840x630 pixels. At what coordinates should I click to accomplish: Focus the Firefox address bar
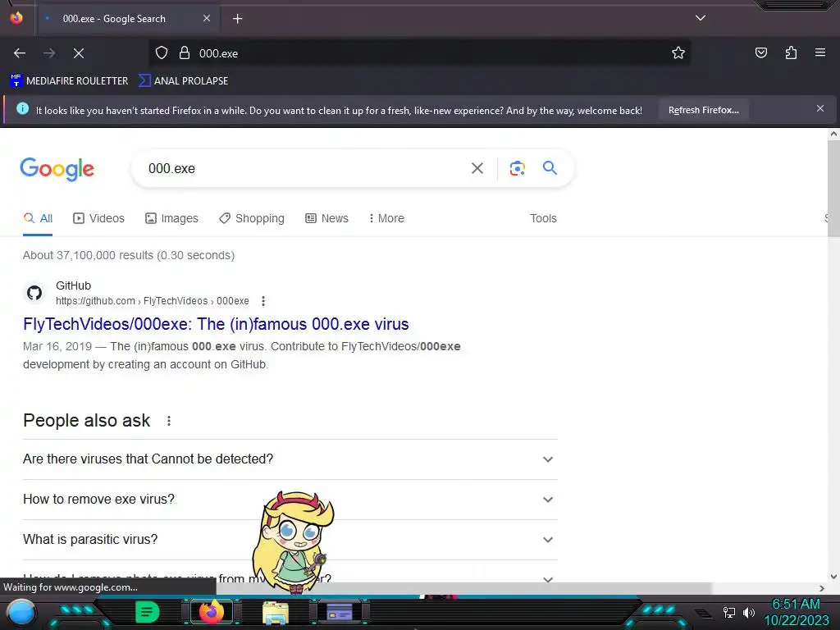tap(428, 53)
